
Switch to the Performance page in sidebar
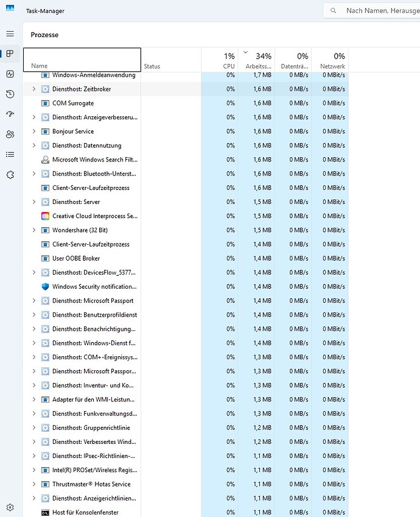(x=10, y=74)
